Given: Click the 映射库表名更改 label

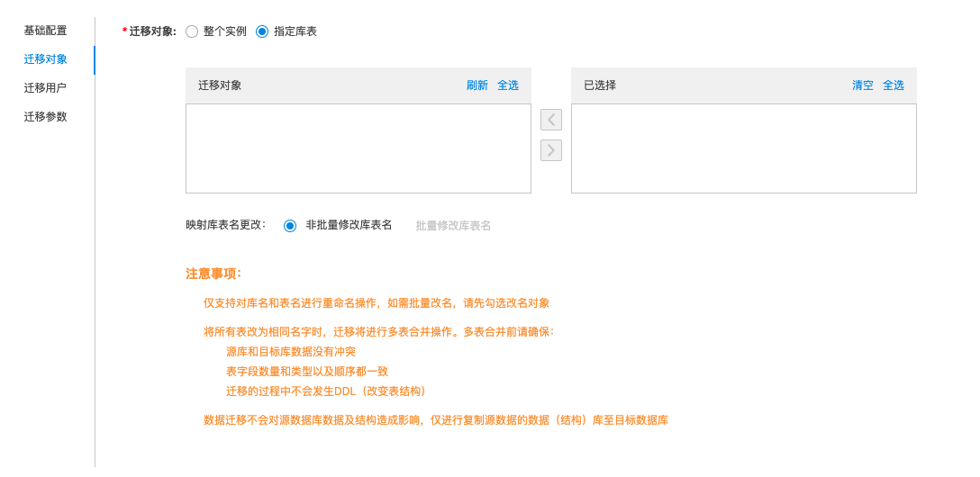Looking at the screenshot, I should 225,225.
